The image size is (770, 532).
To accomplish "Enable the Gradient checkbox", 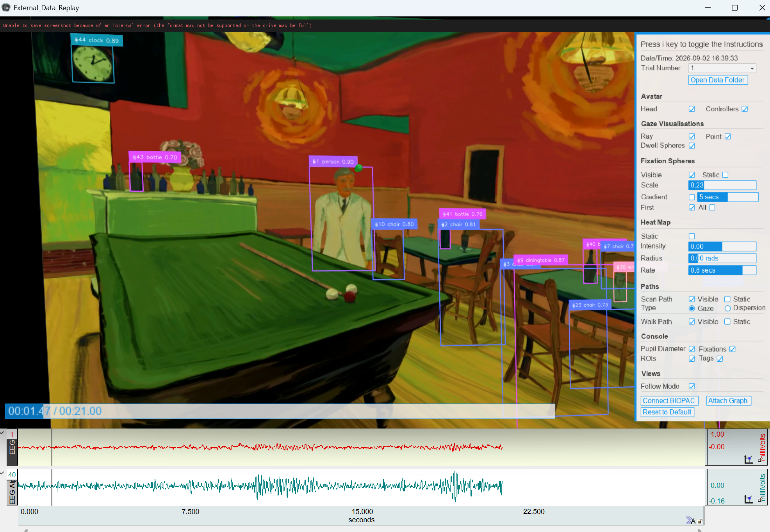I will click(x=692, y=197).
